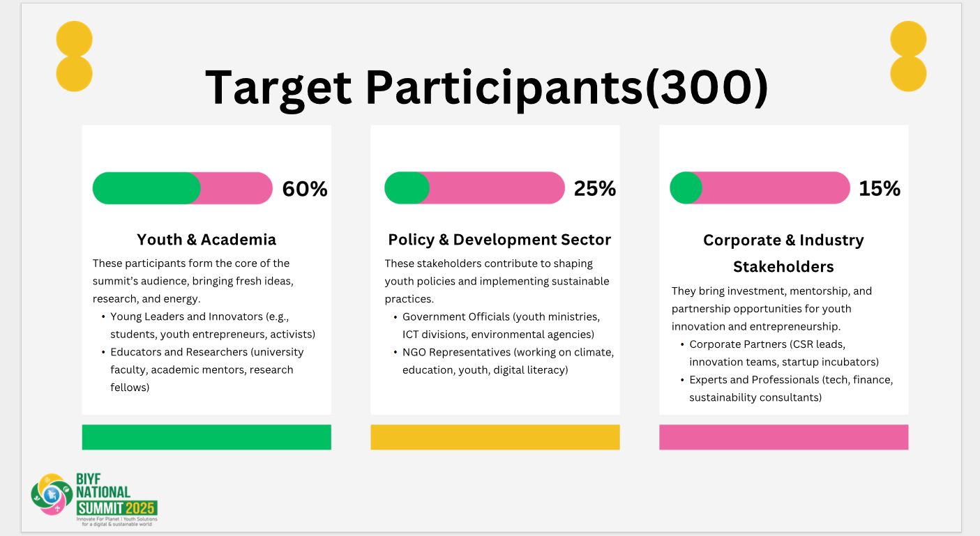
Task: Select the pink color bar under third card
Action: point(783,437)
